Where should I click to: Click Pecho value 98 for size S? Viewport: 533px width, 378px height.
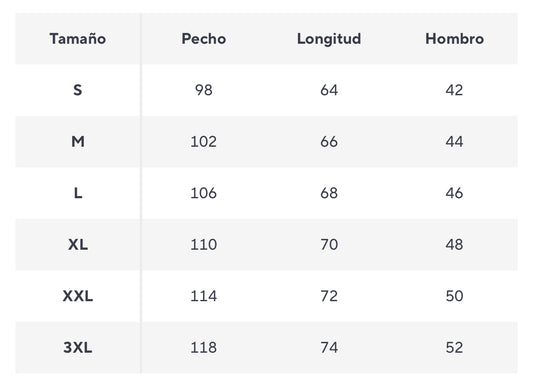[x=204, y=90]
